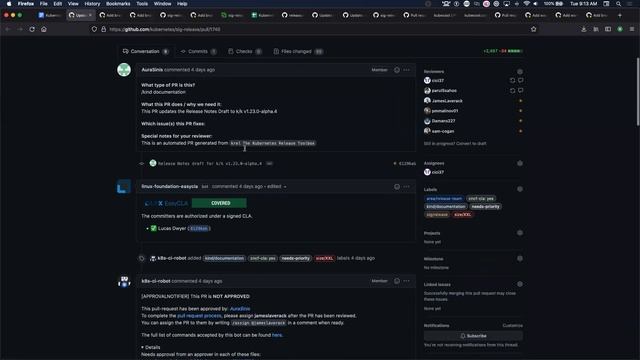The image size is (640, 360).
Task: Open the macOS Apple menu
Action: pos(9,4)
